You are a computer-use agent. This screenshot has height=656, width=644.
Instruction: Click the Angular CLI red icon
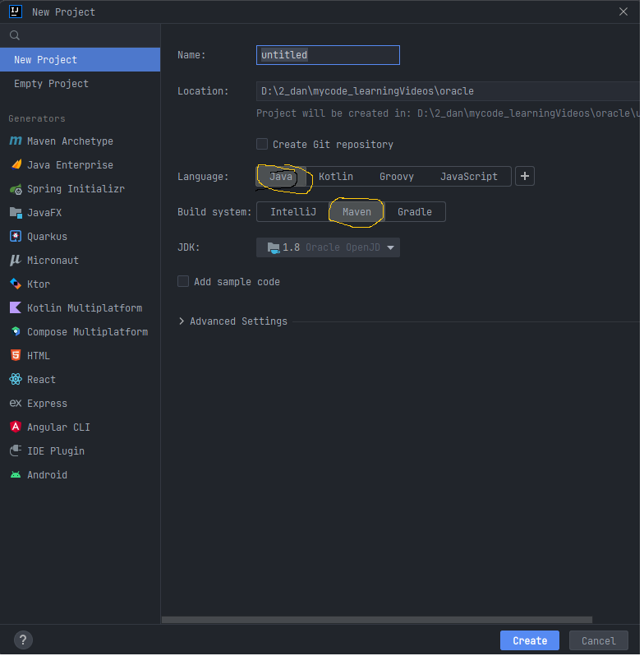(x=16, y=427)
